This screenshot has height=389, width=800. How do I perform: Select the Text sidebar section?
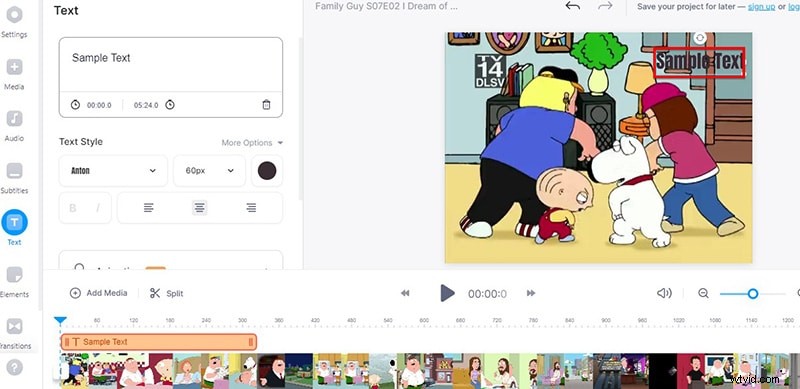pyautogui.click(x=14, y=228)
